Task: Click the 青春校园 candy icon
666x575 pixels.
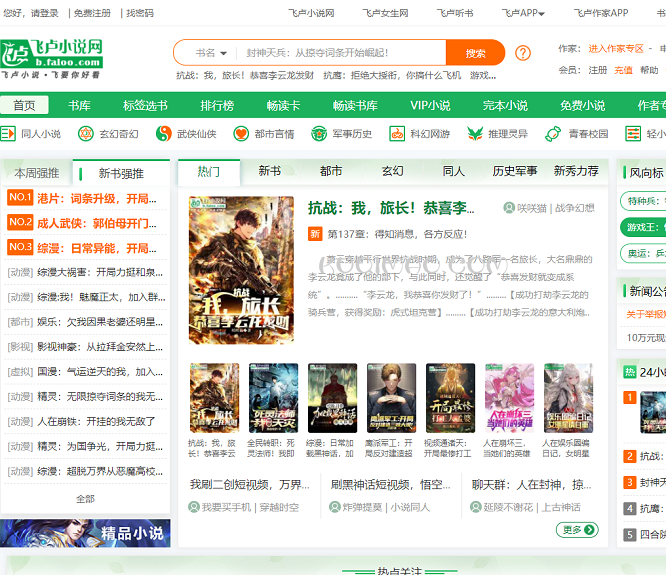Action: [x=553, y=134]
